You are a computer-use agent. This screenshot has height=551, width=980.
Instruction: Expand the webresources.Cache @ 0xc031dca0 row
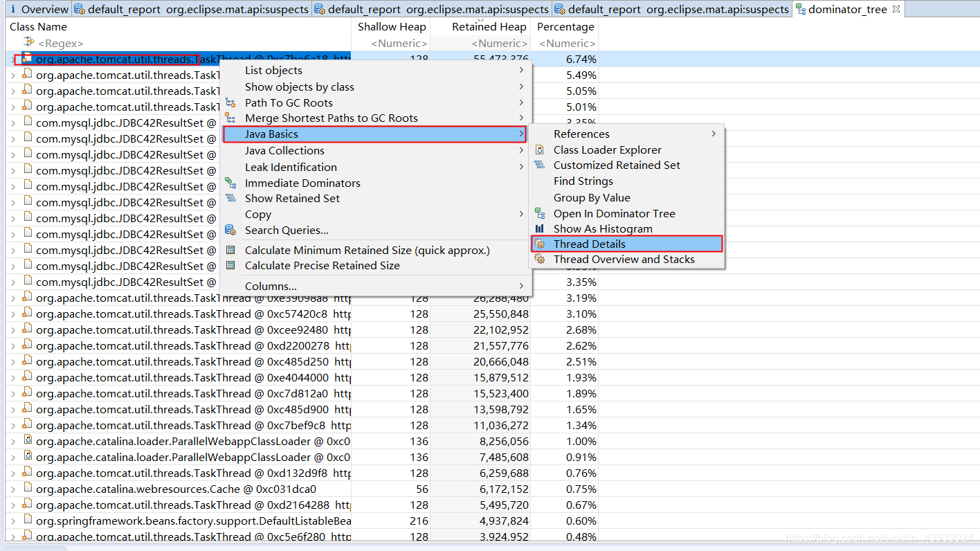click(12, 489)
